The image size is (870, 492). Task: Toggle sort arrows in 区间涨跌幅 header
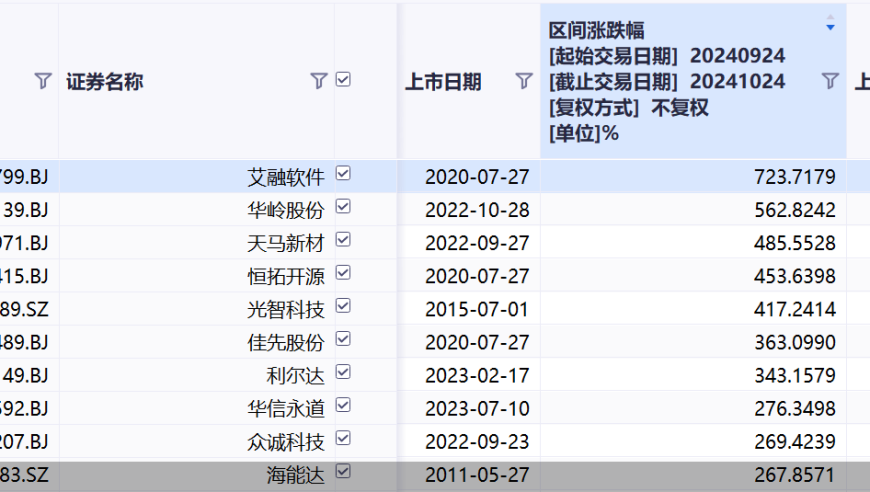tap(830, 23)
